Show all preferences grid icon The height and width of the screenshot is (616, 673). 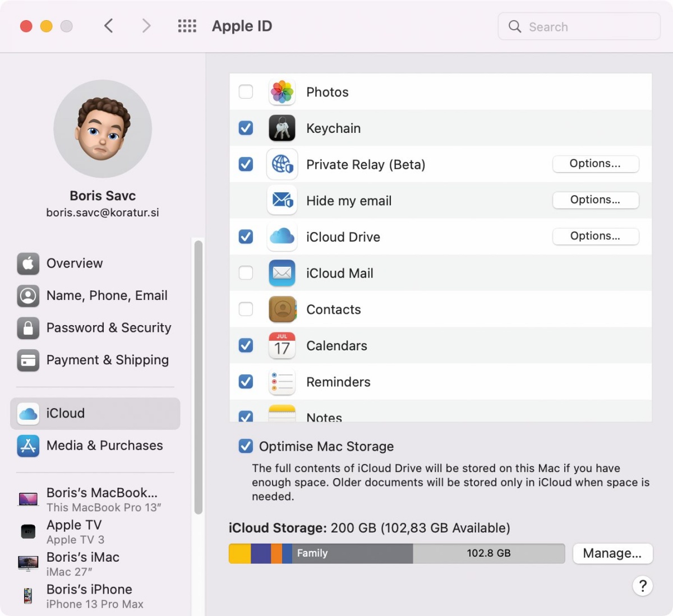point(187,26)
